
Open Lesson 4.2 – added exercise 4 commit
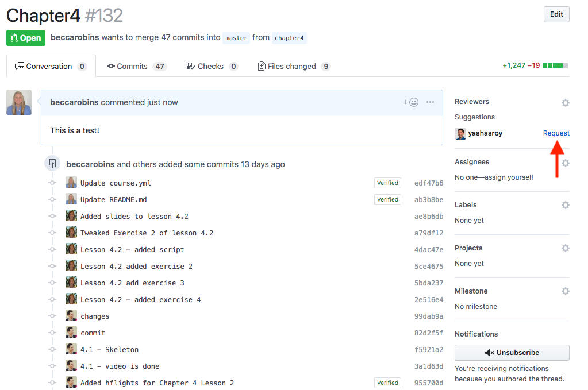140,300
